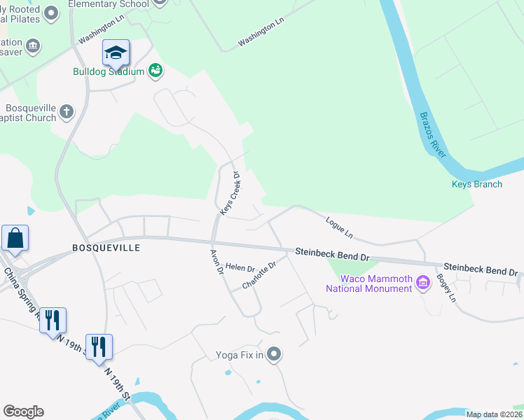Viewport: 524px width, 420px height.
Task: Click the Rooted Pilates location pin
Action: click(x=51, y=13)
